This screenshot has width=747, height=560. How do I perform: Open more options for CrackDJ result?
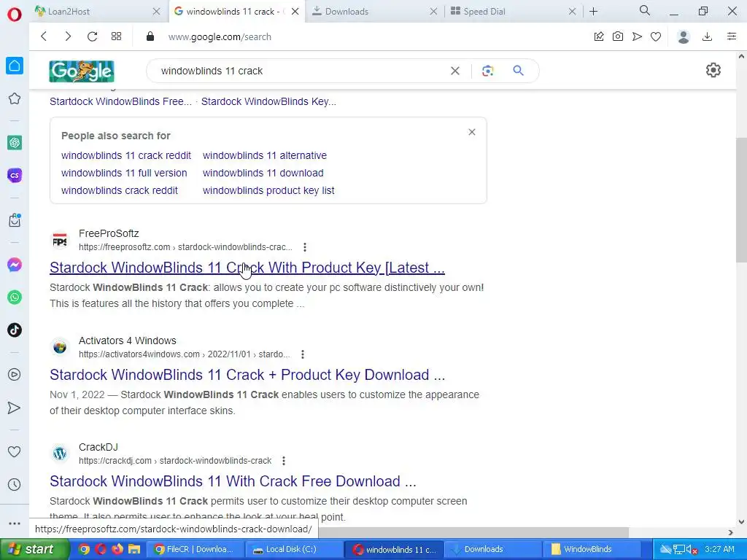pos(284,461)
